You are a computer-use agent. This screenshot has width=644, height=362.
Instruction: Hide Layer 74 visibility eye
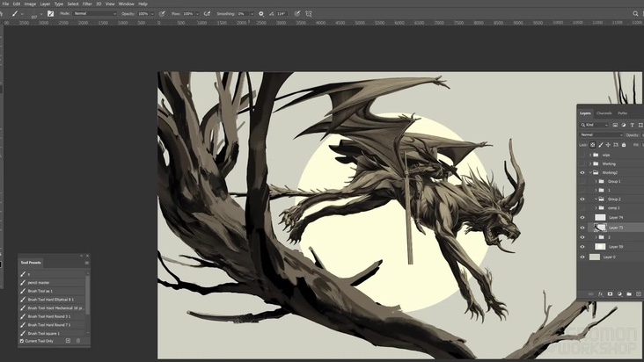tap(582, 217)
